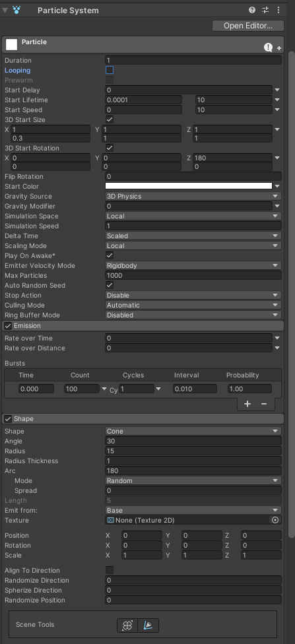Click the Duration input field
This screenshot has height=644, width=295.
point(193,61)
